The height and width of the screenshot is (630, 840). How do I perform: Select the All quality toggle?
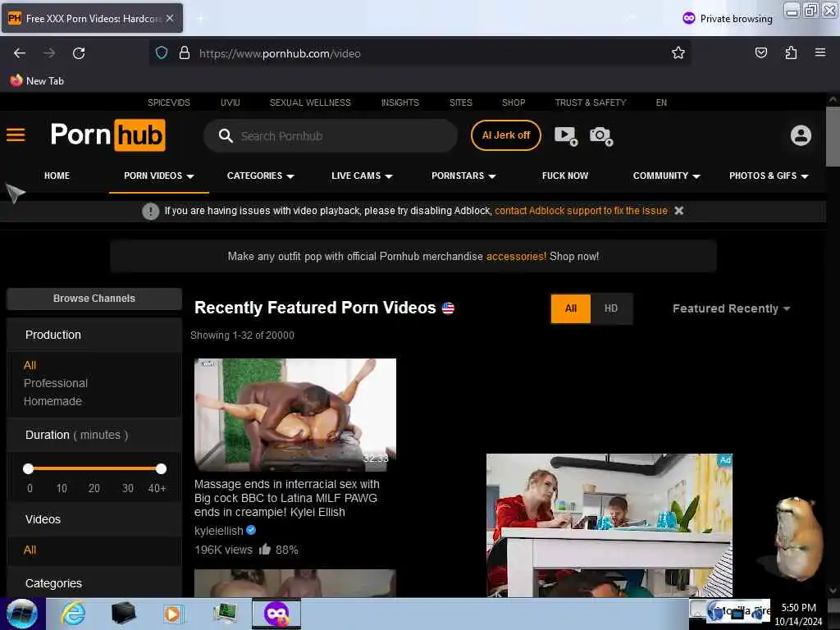[571, 308]
